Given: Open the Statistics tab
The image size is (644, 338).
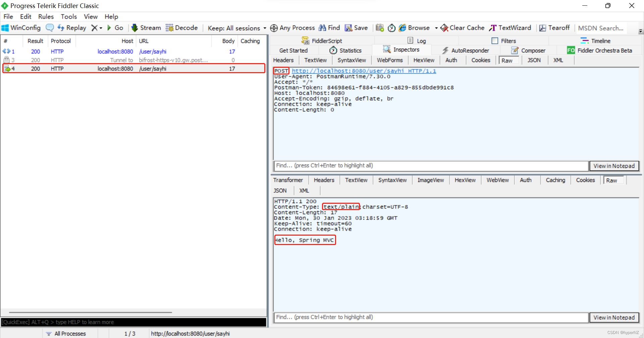Looking at the screenshot, I should point(345,50).
